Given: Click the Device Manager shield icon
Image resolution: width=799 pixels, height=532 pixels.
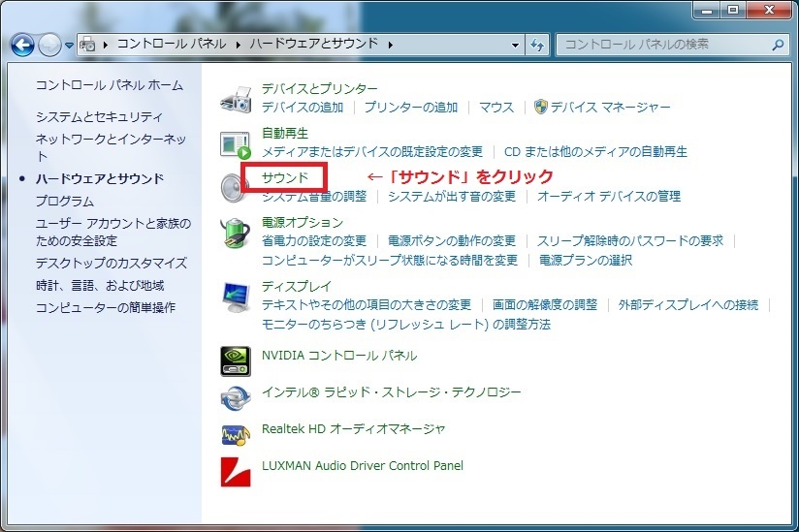Looking at the screenshot, I should tap(541, 107).
